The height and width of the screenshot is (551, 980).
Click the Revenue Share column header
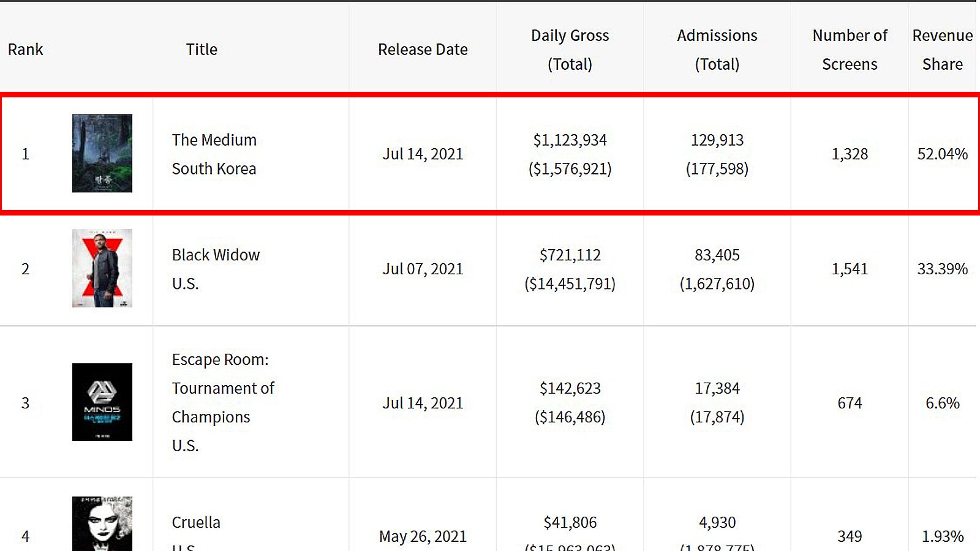click(942, 50)
